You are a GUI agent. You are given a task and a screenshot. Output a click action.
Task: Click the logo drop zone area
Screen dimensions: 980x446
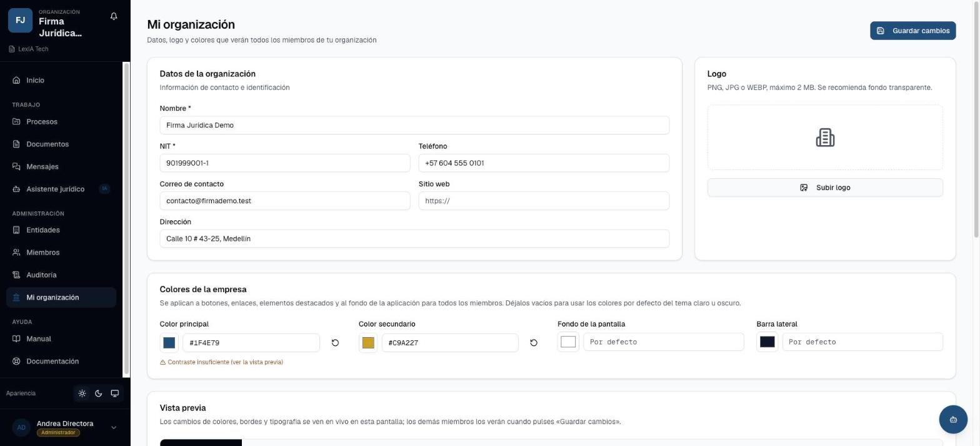(x=825, y=138)
